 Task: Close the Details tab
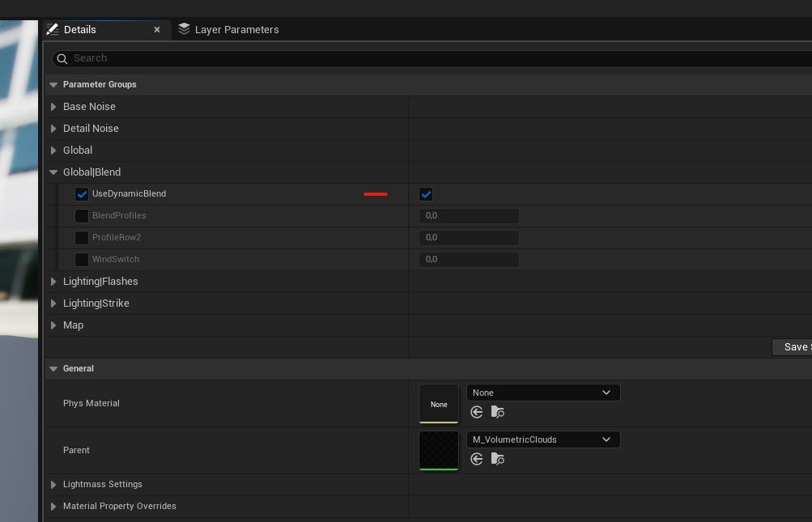pyautogui.click(x=157, y=30)
